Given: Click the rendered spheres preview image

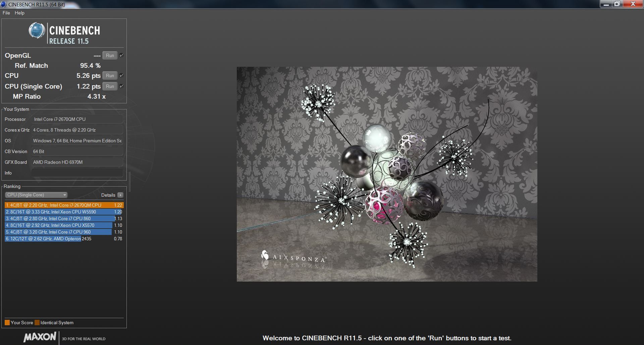Looking at the screenshot, I should pyautogui.click(x=387, y=174).
